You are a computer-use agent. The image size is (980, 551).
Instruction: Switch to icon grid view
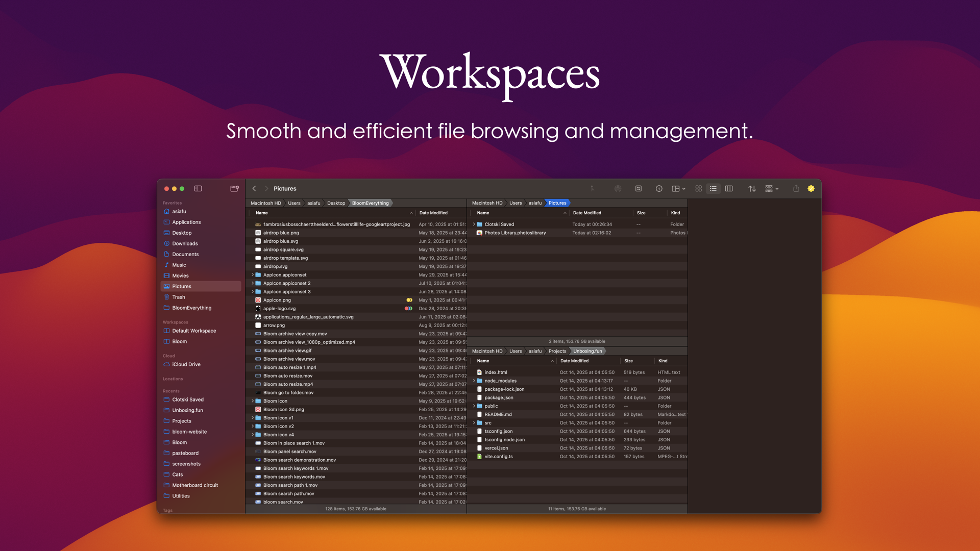698,189
